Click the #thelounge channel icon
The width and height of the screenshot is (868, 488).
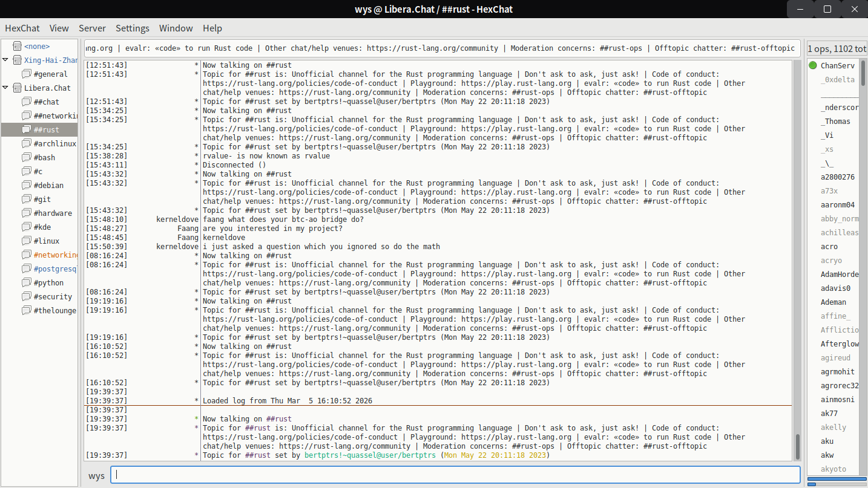click(27, 310)
